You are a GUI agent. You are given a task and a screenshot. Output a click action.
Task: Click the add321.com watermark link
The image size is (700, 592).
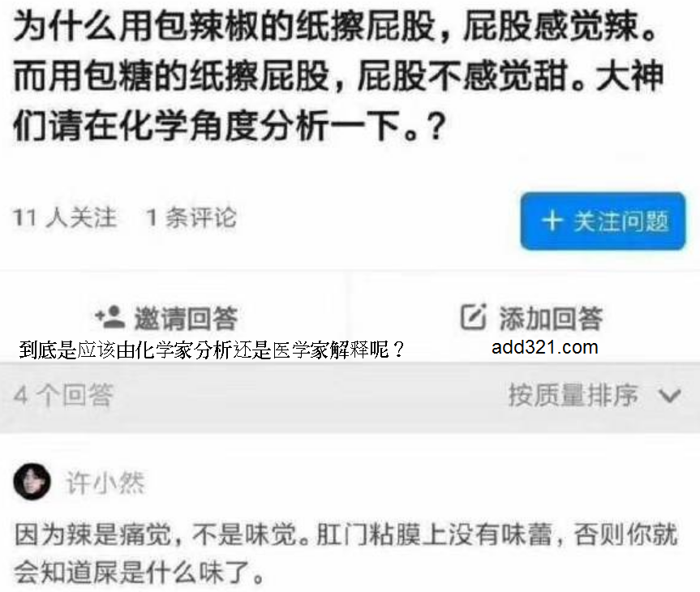[544, 347]
